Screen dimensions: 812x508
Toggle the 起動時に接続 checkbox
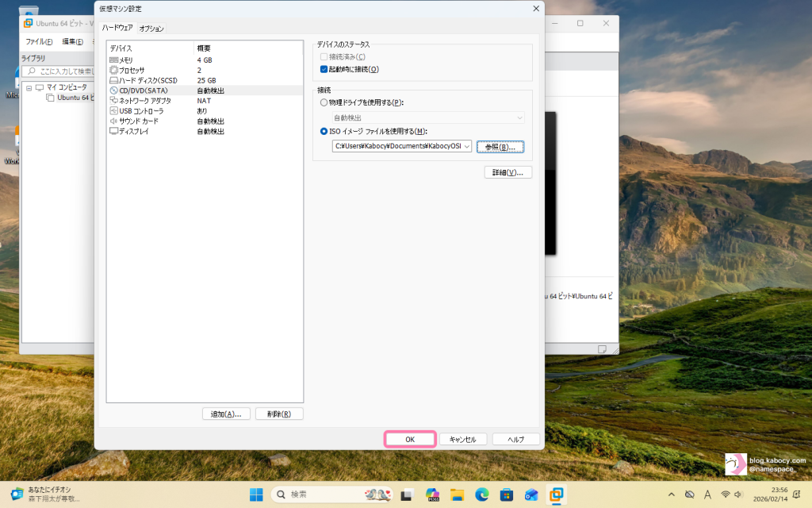click(324, 69)
